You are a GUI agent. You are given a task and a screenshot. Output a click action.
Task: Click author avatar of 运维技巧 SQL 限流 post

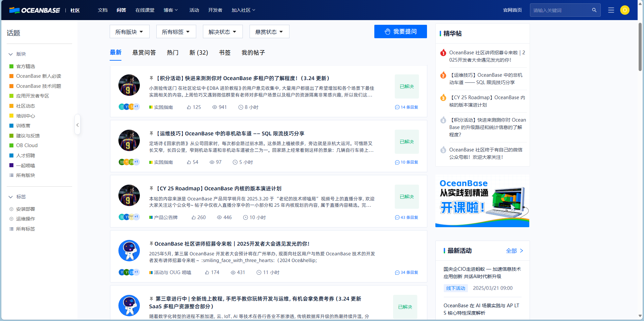[129, 140]
